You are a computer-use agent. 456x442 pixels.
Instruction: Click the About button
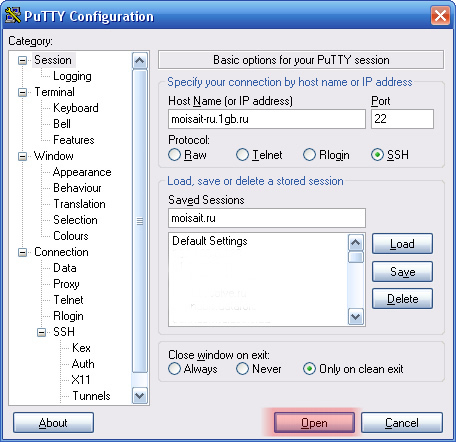click(x=53, y=423)
